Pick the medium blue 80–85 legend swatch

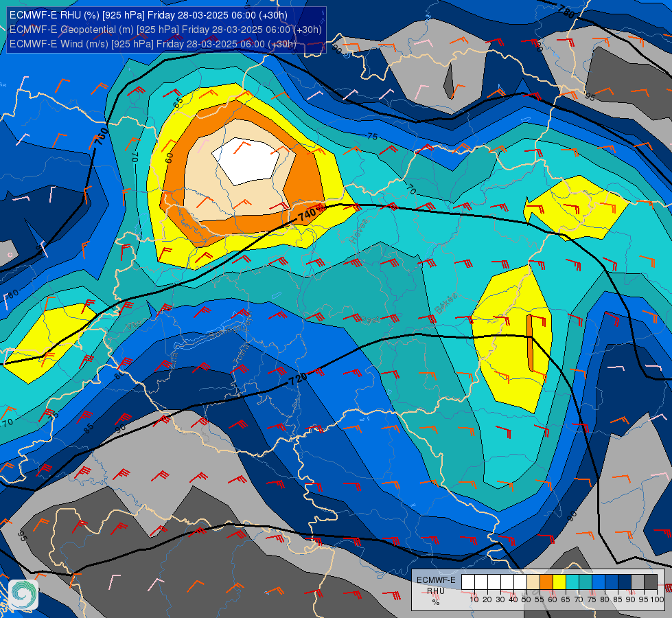[x=612, y=582]
